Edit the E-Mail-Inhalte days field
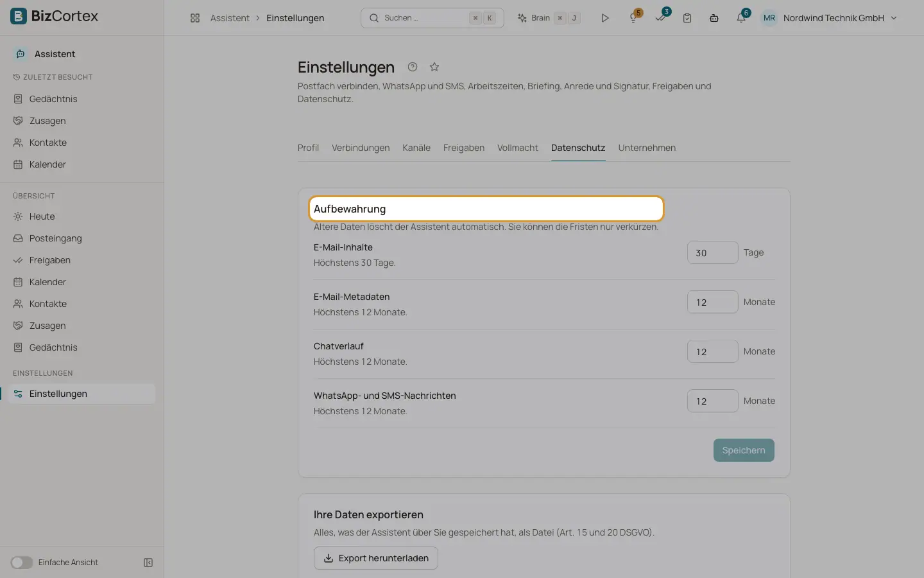Viewport: 924px width, 578px height. [713, 252]
